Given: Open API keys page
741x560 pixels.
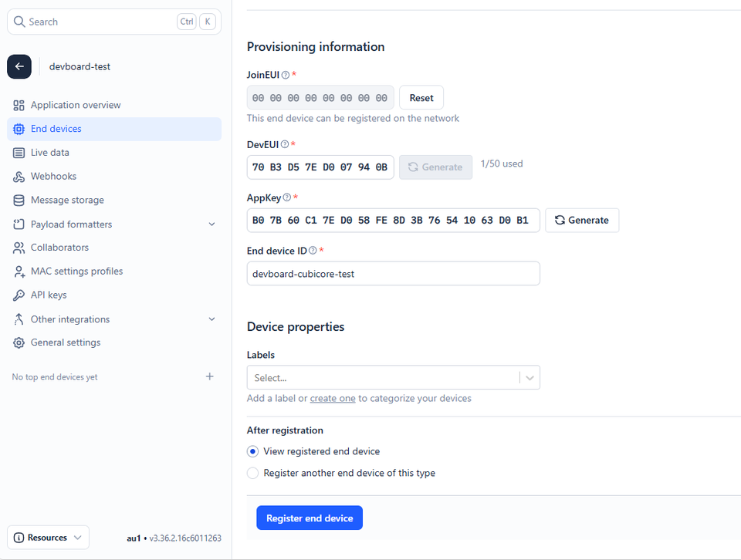Looking at the screenshot, I should 114,295.
